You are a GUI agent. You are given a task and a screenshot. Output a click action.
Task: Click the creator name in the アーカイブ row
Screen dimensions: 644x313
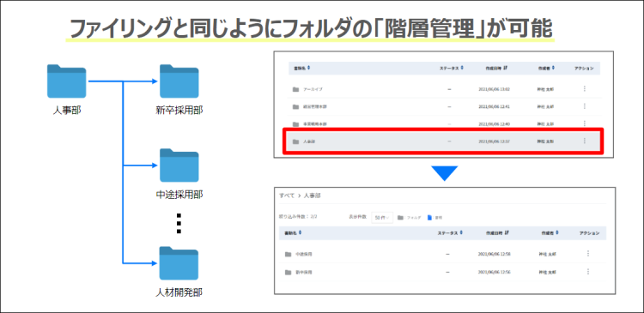(545, 89)
